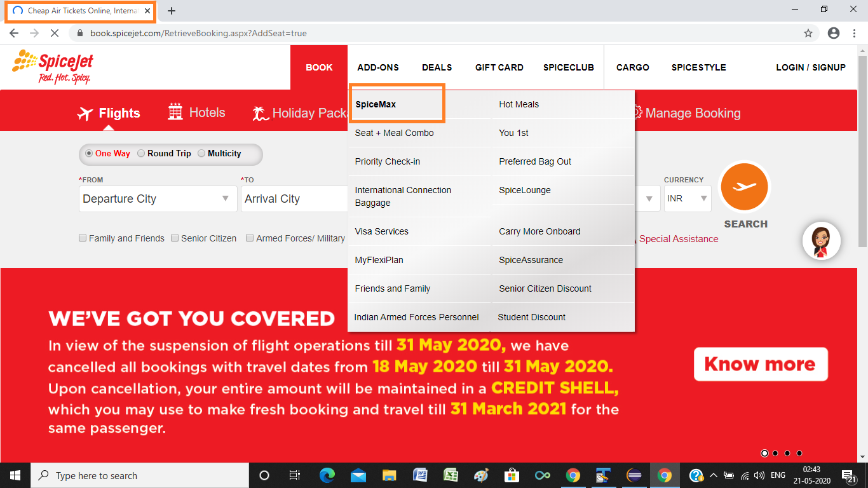Go back to the previous page

point(15,33)
